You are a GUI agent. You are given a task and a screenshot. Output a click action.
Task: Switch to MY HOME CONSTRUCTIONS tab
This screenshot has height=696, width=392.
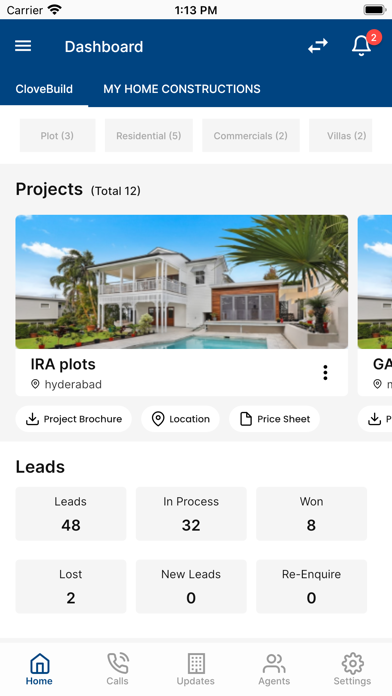(182, 89)
